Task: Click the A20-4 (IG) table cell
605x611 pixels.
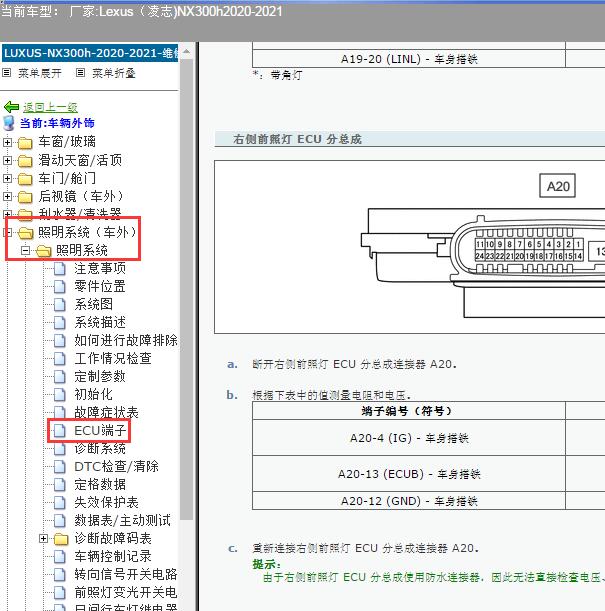Action: tap(409, 438)
